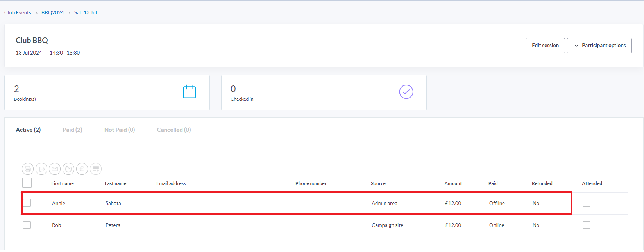Image resolution: width=644 pixels, height=252 pixels.
Task: Go to Club Events breadcrumb link
Action: pos(18,13)
